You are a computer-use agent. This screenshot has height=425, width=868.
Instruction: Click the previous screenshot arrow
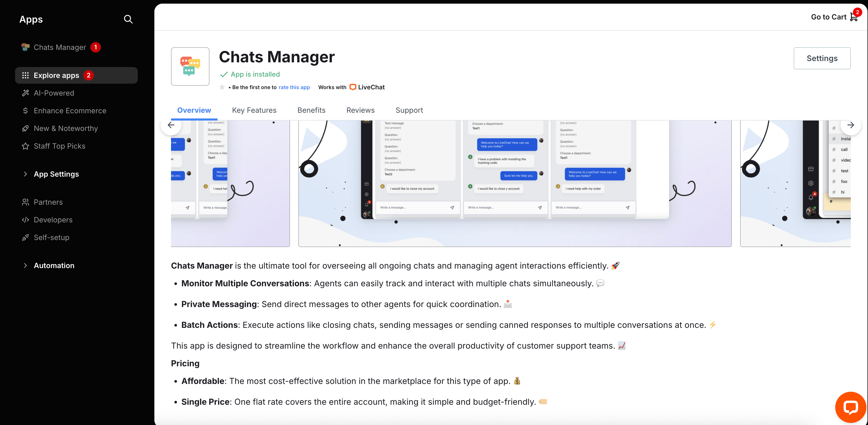tap(171, 125)
